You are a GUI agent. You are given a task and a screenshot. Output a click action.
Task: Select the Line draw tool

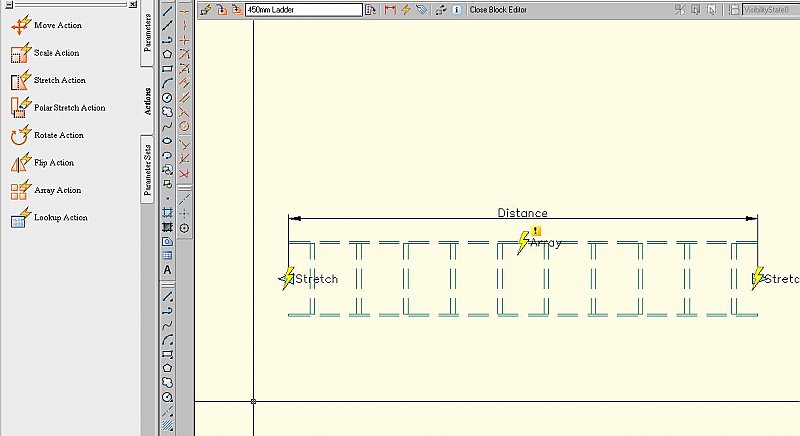tap(167, 11)
